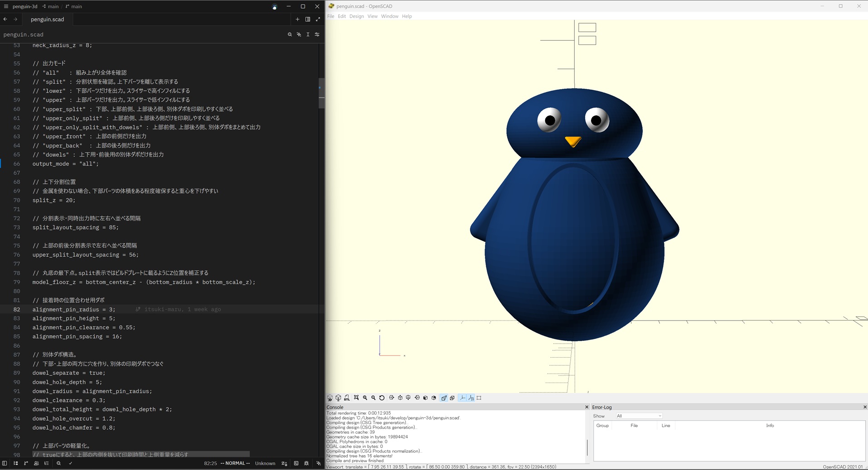Toggle Show Edges in OpenSCAD toolbar
Screen dimensions: 868x470
[479, 398]
